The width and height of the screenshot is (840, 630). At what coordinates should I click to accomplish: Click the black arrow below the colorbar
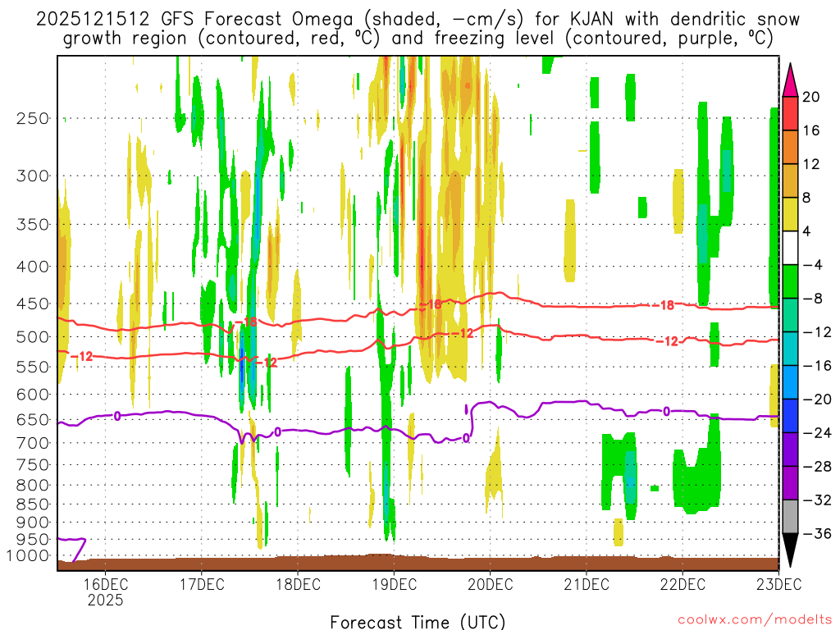790,549
